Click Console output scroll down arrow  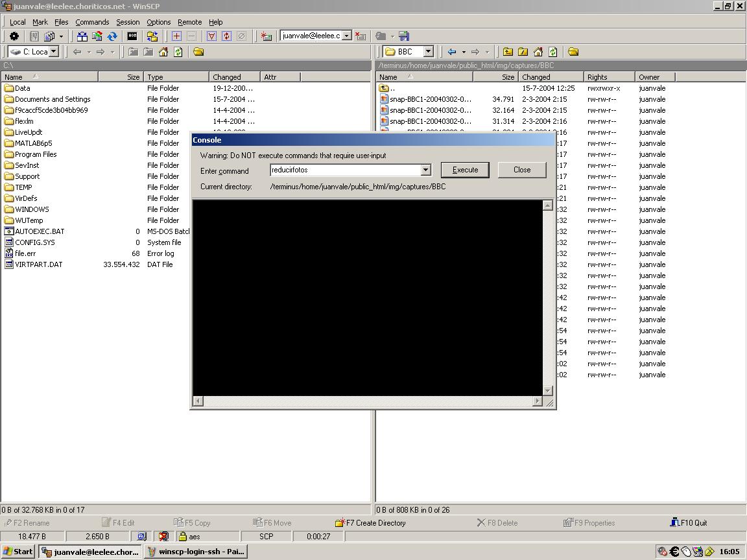click(548, 390)
